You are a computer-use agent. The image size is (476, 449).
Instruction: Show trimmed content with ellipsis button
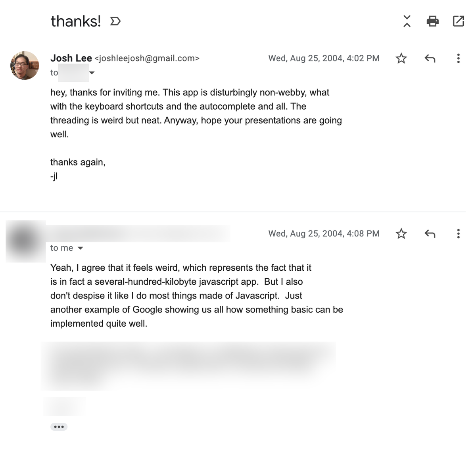click(x=59, y=427)
